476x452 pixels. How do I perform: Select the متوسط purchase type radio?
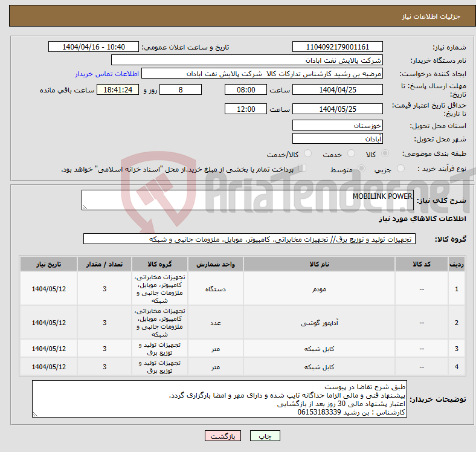[x=361, y=168]
